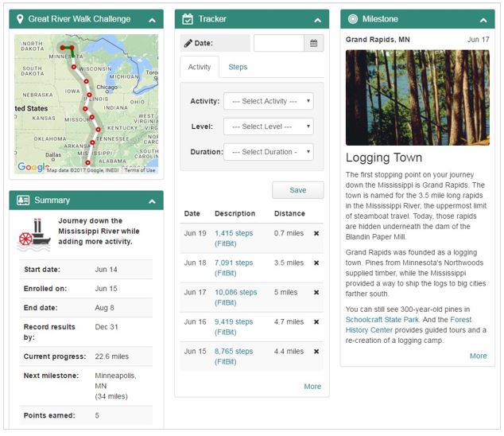This screenshot has height=436, width=504.
Task: Open the 7,091 steps (FitBit) link
Action: (x=234, y=268)
